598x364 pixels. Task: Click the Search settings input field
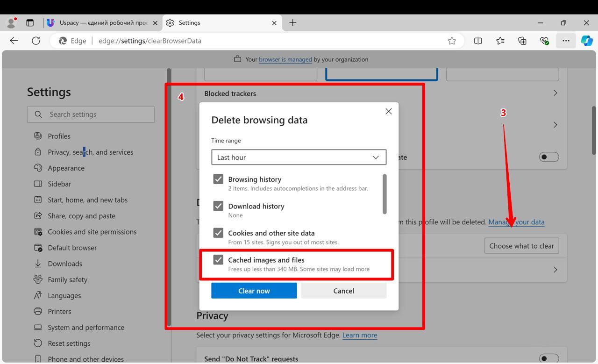tap(91, 114)
